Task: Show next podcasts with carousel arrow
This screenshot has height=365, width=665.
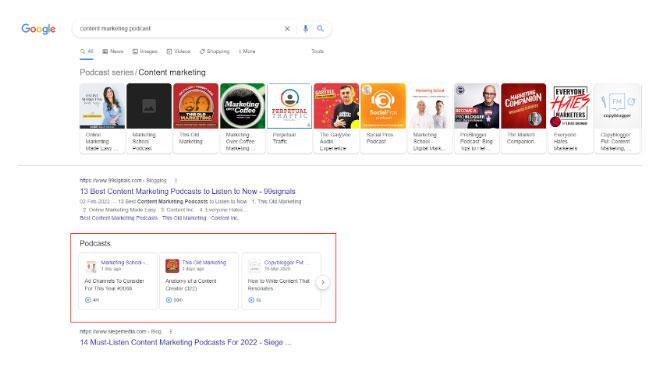Action: point(323,282)
